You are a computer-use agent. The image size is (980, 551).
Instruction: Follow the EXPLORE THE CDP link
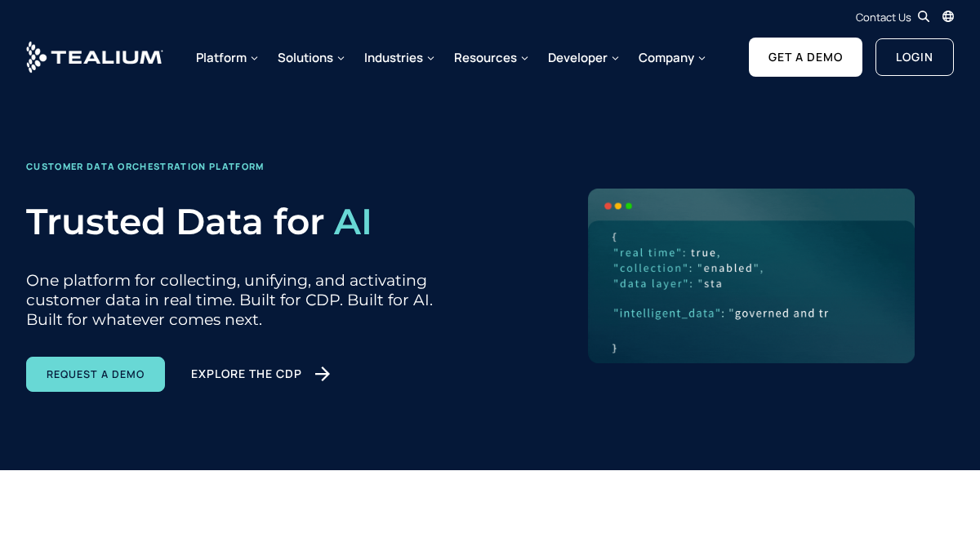tap(261, 374)
